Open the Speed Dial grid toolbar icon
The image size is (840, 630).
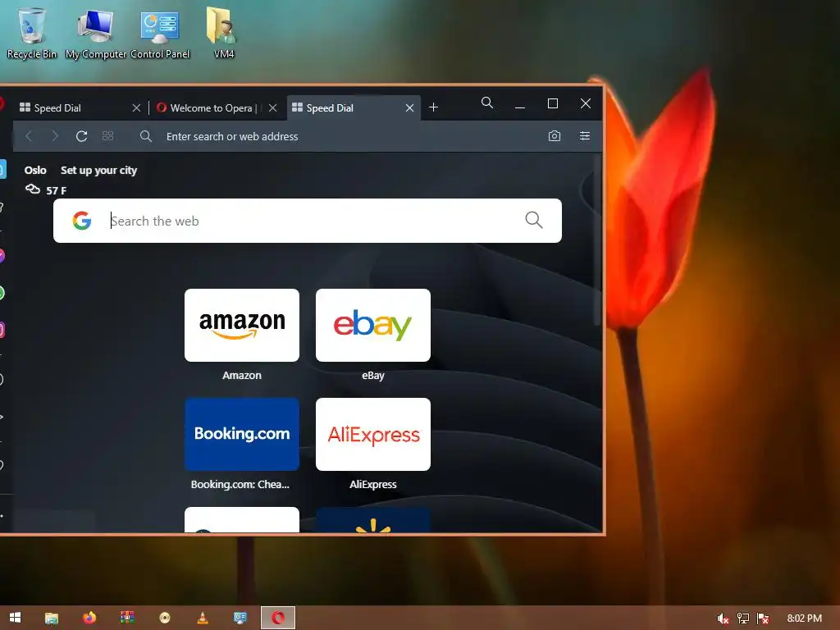107,136
